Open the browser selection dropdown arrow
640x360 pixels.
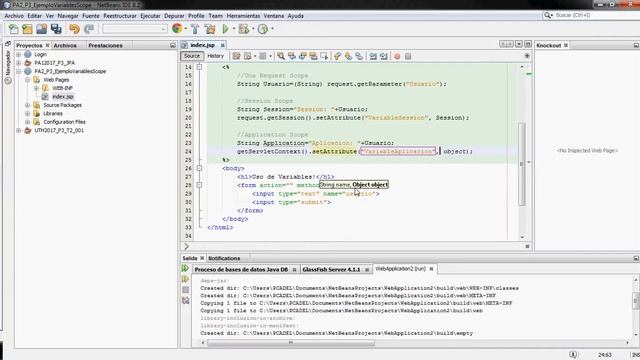pos(185,29)
